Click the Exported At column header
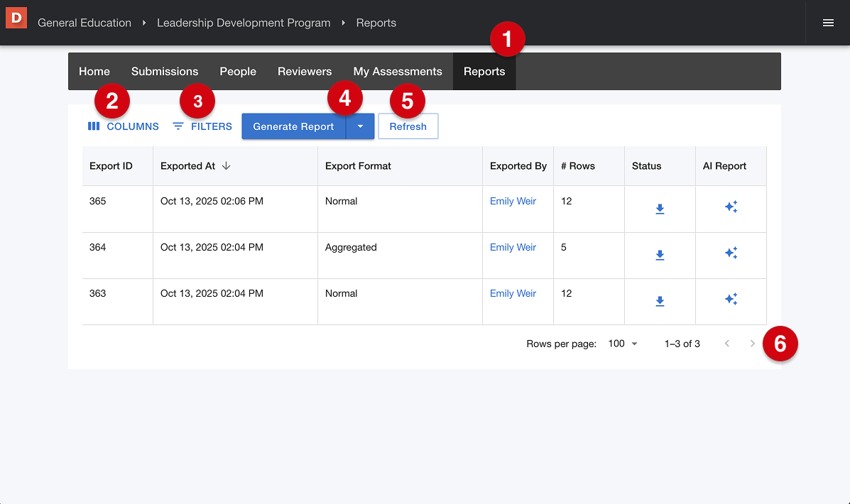 click(235, 166)
